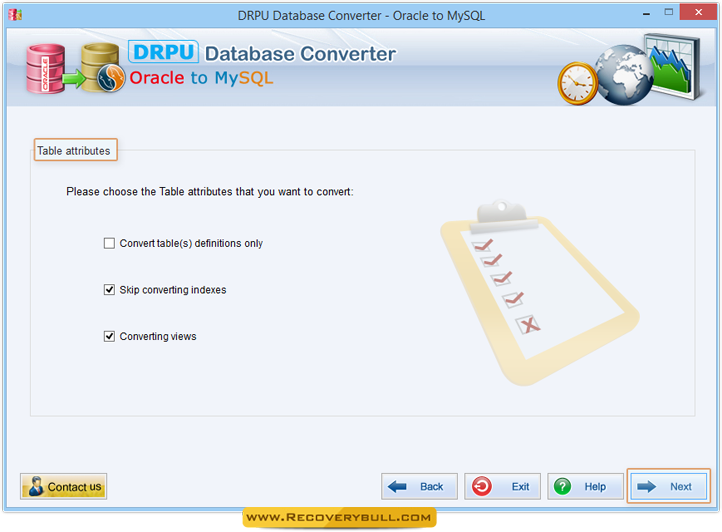Viewport: 722px width, 532px height.
Task: Maximize the converter window
Action: 669,12
